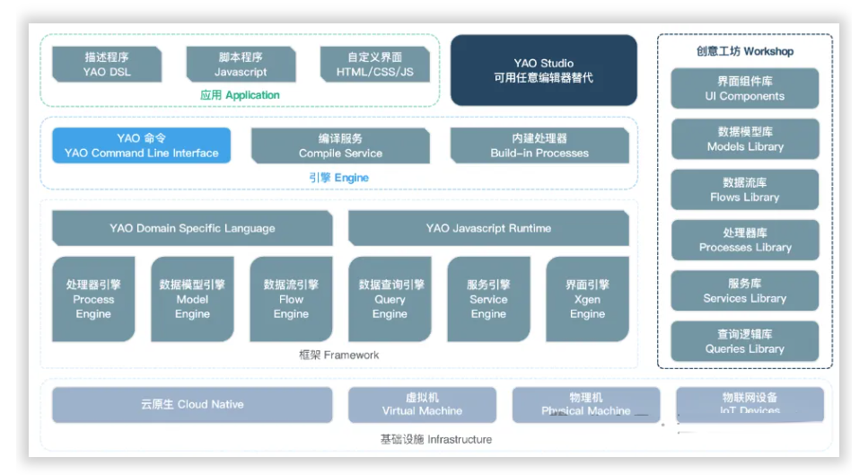Open UI Components in the Workshop panel
Viewport: 868px width, 475px height.
point(744,89)
